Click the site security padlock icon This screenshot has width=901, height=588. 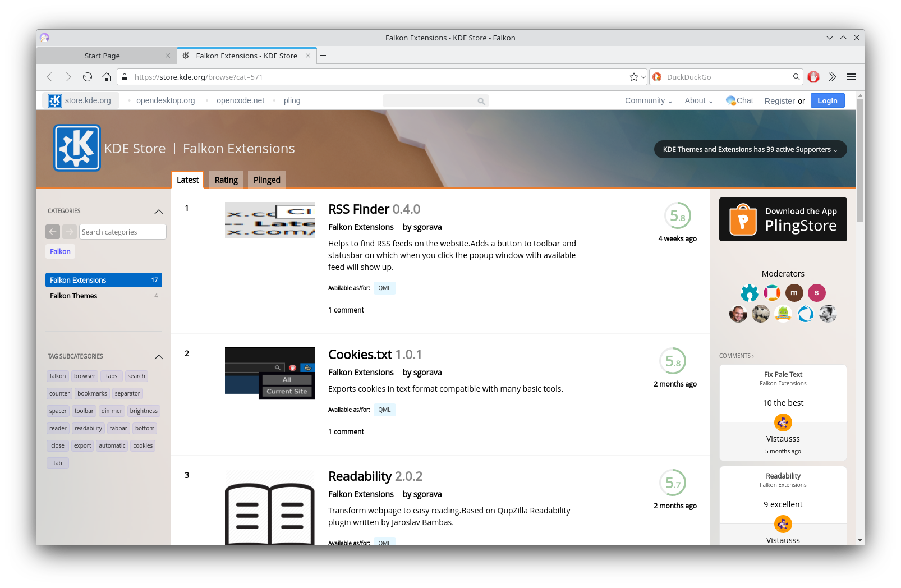click(125, 77)
